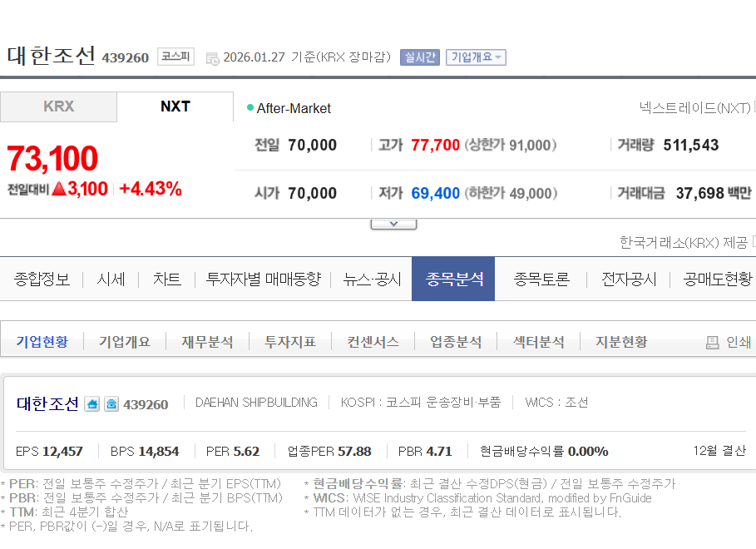Click the red up-triangle price change icon
The width and height of the screenshot is (756, 549).
[x=58, y=189]
